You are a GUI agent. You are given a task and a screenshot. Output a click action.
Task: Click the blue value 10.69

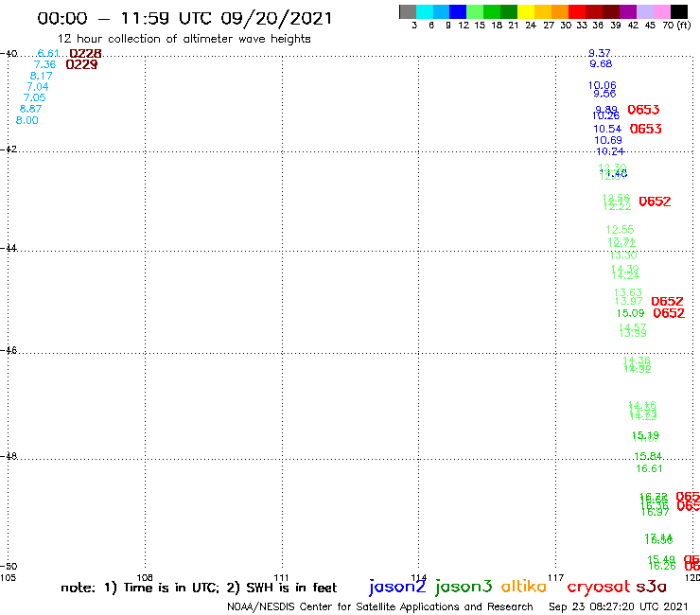pos(608,140)
